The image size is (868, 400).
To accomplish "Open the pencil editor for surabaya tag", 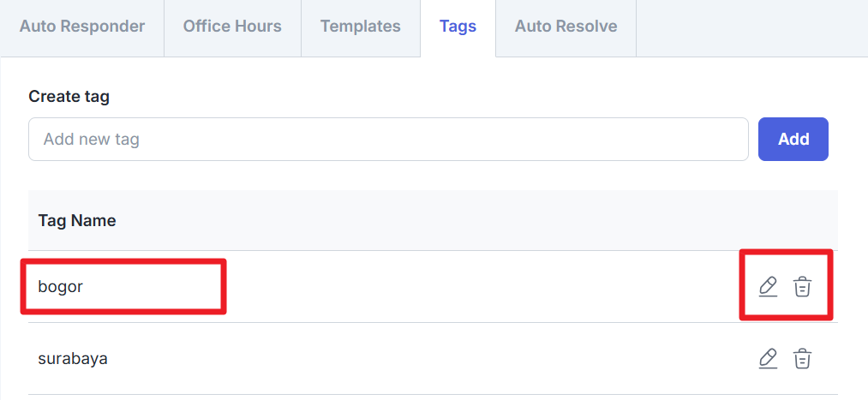I will coord(768,358).
